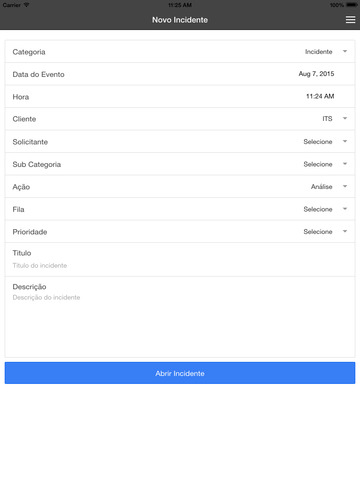Tap the Novo Incidente header title
The image size is (360, 480).
click(x=180, y=20)
